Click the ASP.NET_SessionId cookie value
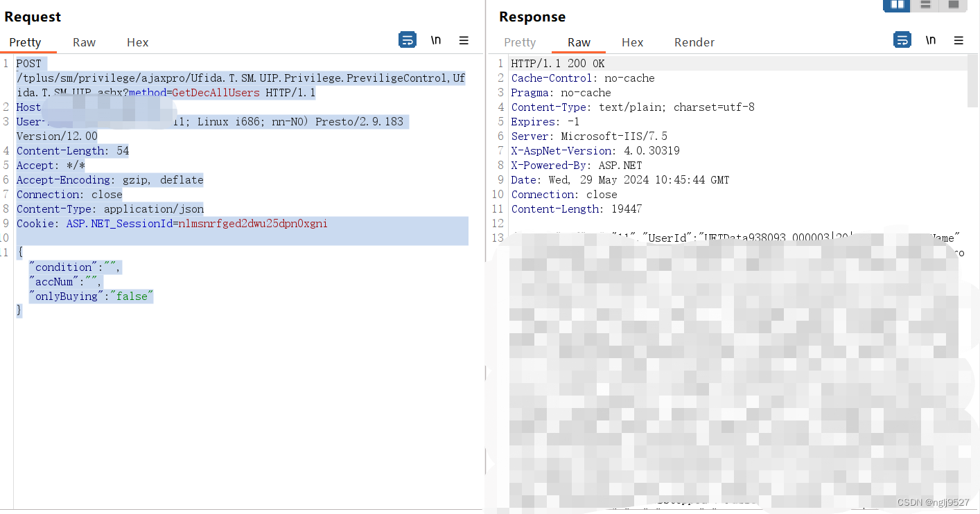This screenshot has height=514, width=980. point(253,224)
